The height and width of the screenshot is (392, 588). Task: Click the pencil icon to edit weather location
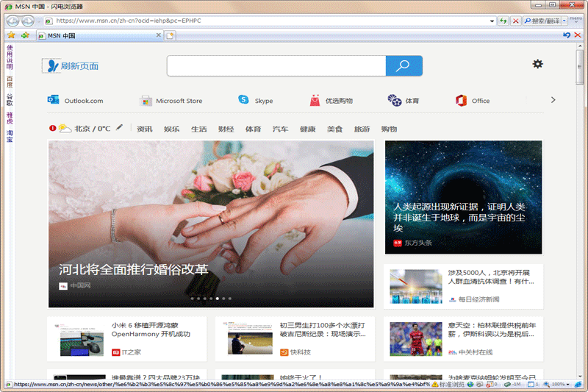(x=119, y=128)
